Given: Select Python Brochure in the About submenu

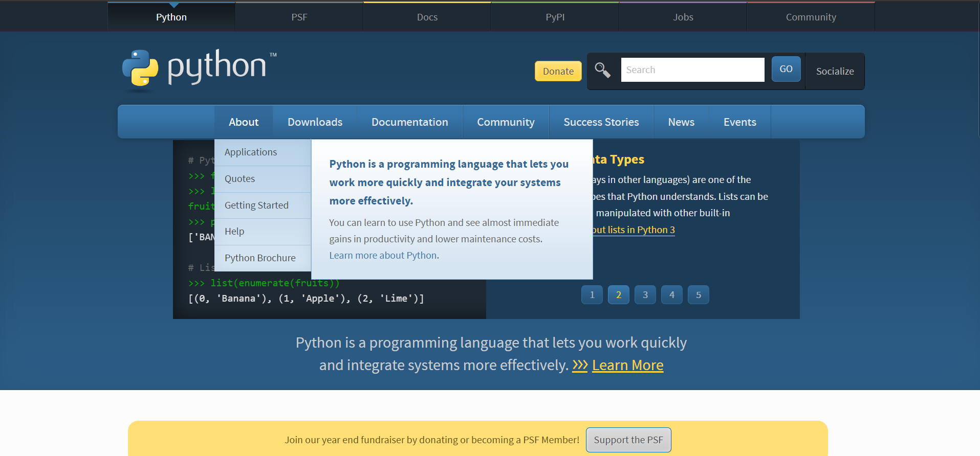Looking at the screenshot, I should pos(263,258).
